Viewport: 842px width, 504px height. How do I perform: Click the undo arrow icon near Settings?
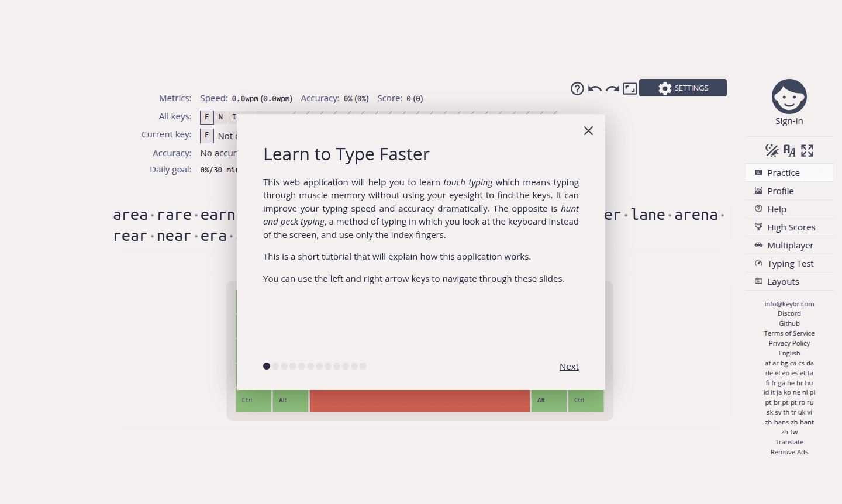pos(595,88)
